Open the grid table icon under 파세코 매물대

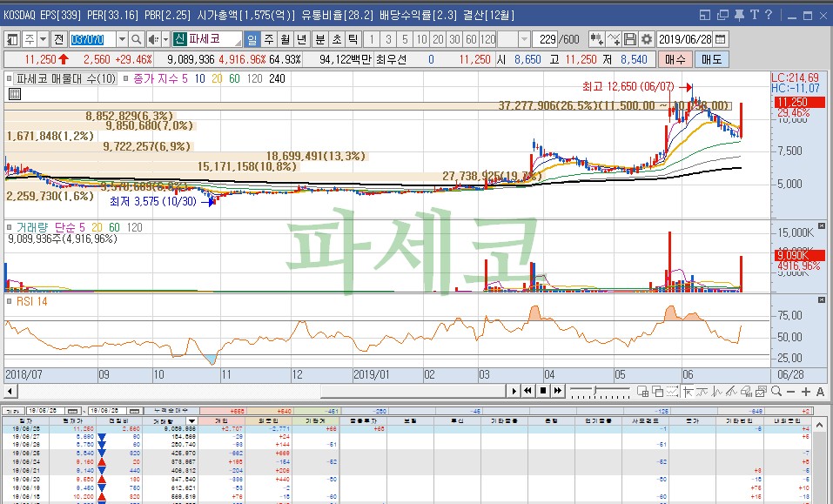(15, 95)
